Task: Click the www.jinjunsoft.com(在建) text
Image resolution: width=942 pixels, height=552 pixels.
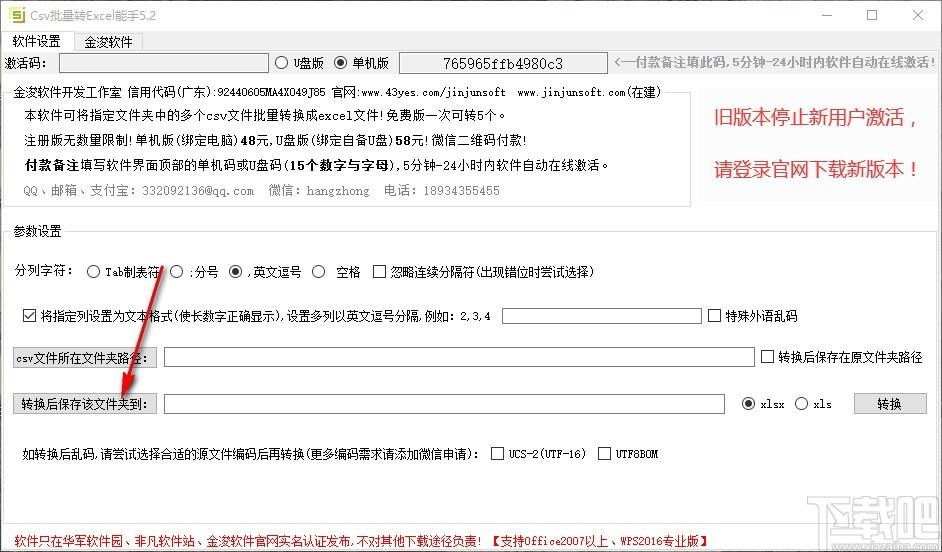Action: pos(589,93)
